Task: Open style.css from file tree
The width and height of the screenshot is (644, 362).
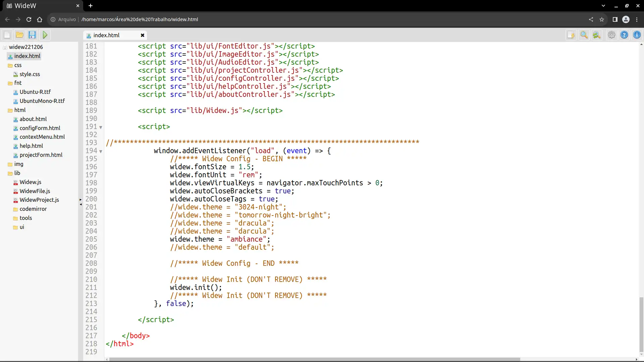Action: click(30, 74)
